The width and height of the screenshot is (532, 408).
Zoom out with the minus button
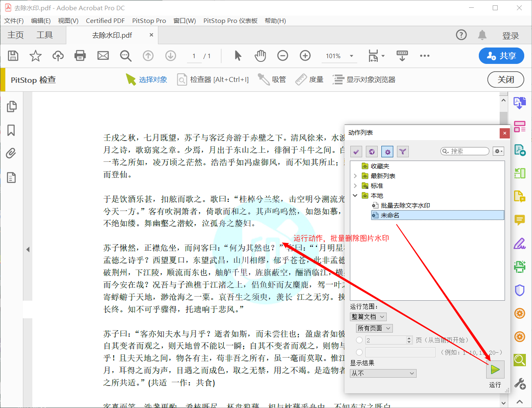(283, 56)
